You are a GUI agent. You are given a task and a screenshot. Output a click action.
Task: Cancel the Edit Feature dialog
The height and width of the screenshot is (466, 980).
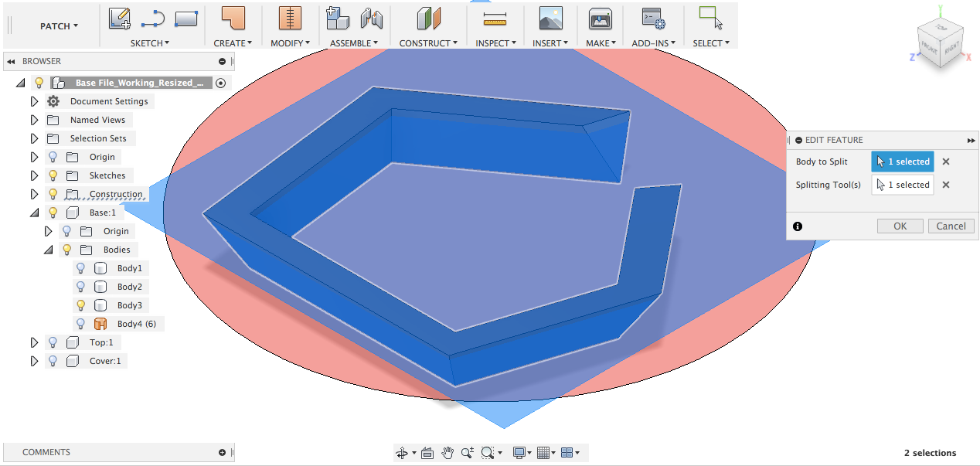coord(951,226)
